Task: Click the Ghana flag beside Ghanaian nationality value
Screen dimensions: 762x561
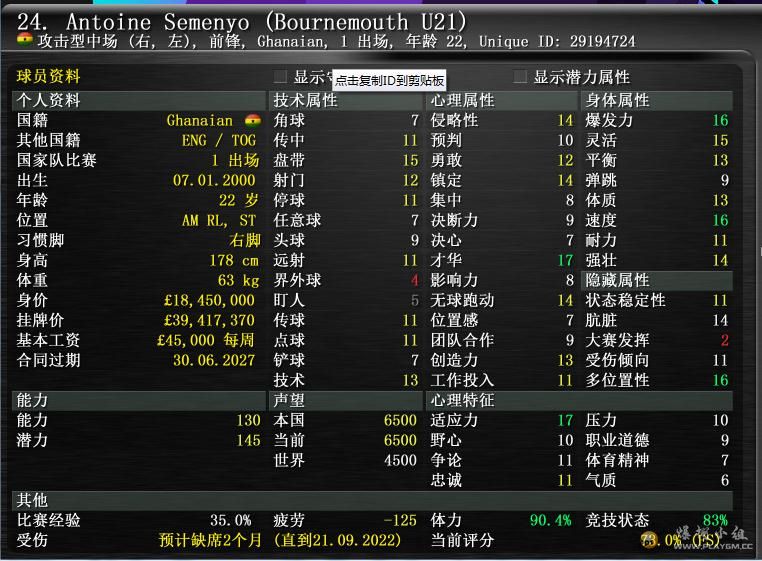Action: [252, 120]
